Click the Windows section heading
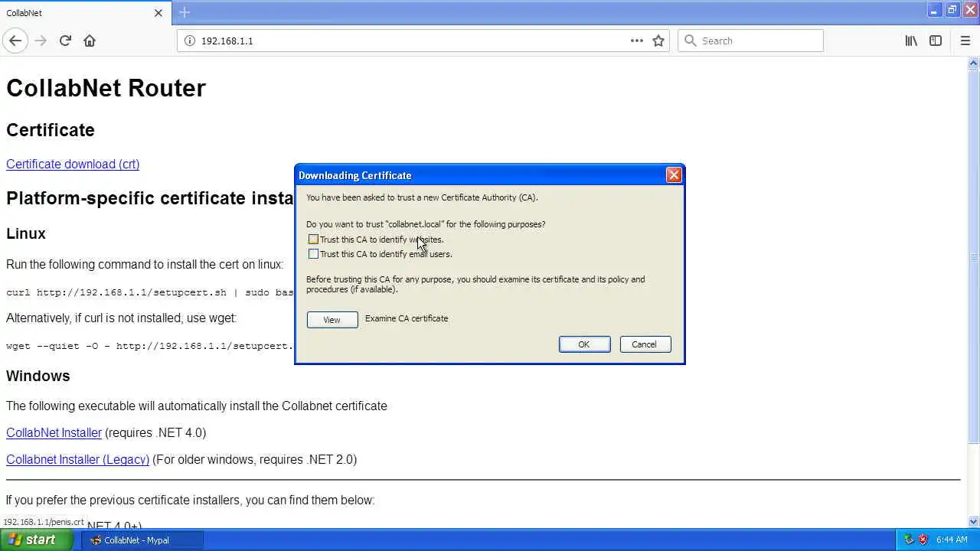The width and height of the screenshot is (980, 551). 38,376
